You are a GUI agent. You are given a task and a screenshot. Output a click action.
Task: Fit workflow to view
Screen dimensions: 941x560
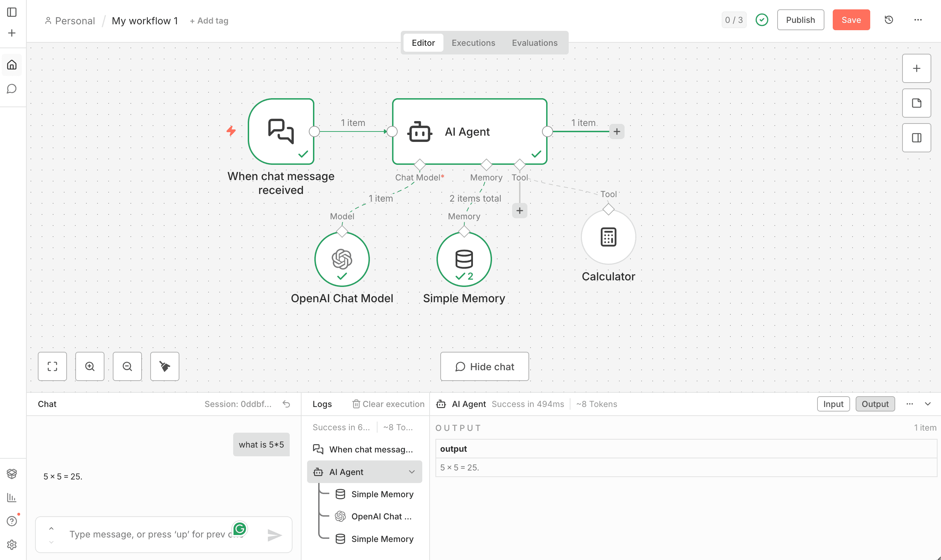click(52, 366)
